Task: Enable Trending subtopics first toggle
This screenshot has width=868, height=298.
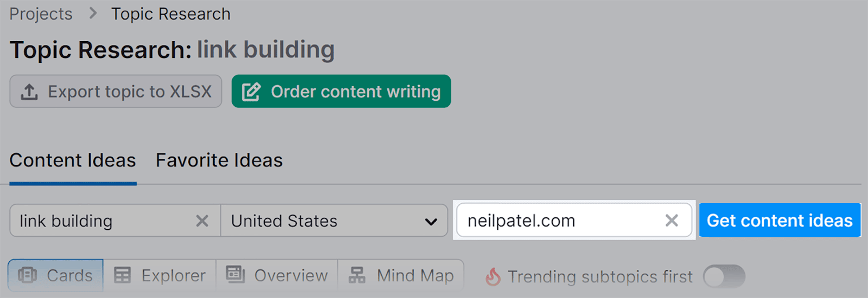Action: 724,277
